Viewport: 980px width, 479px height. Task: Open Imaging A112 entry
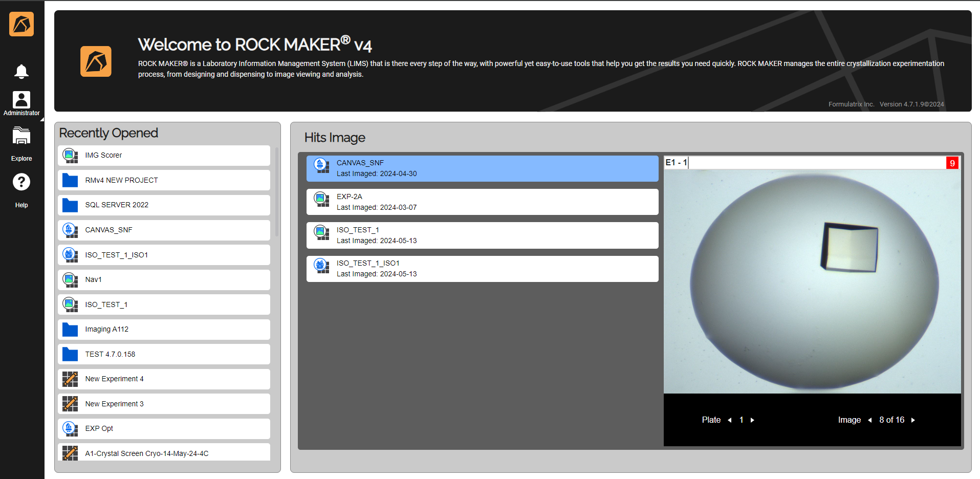164,329
